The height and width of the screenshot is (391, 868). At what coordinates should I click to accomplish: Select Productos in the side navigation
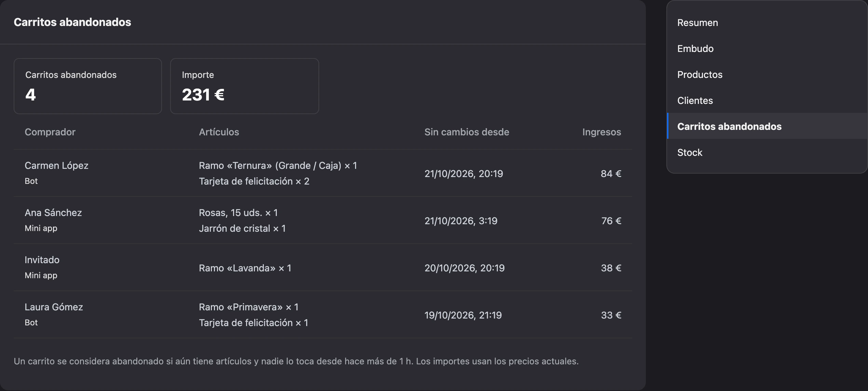click(x=767, y=75)
